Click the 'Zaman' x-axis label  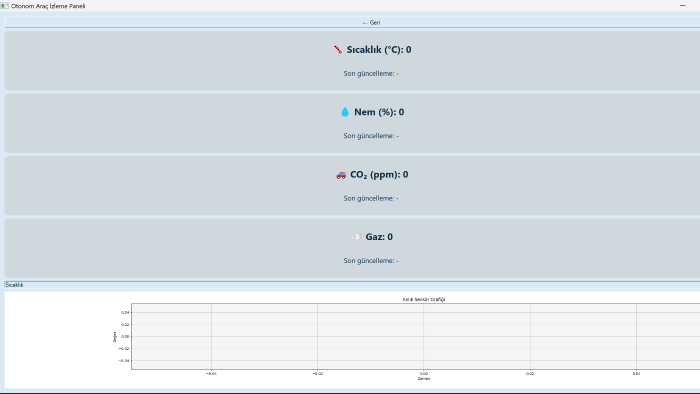(x=424, y=379)
